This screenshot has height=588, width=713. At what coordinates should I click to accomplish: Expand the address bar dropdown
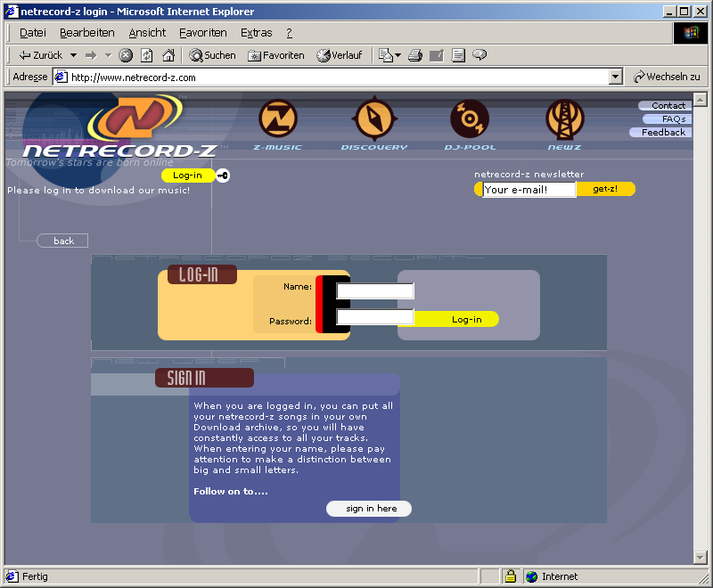pyautogui.click(x=616, y=78)
